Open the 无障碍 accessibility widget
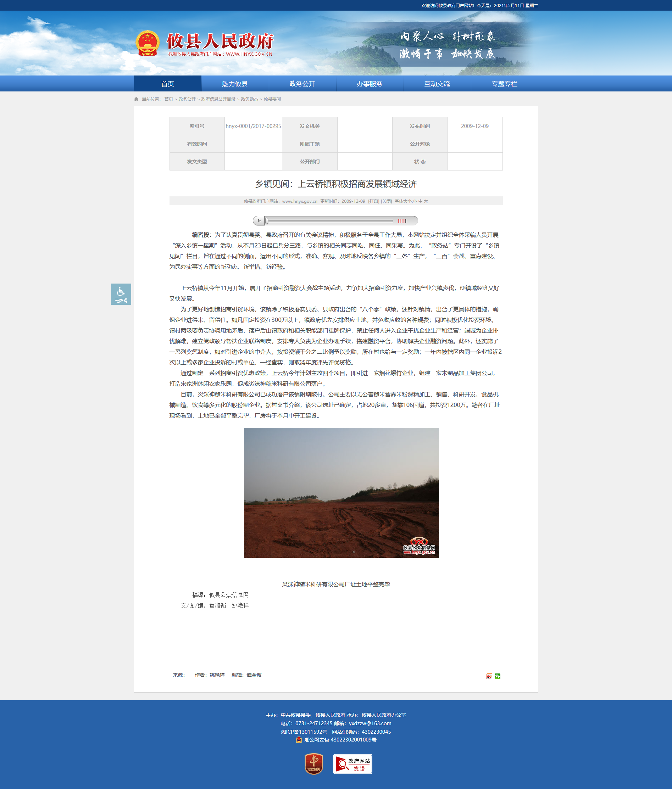Screen dimensions: 672x789 pos(121,294)
